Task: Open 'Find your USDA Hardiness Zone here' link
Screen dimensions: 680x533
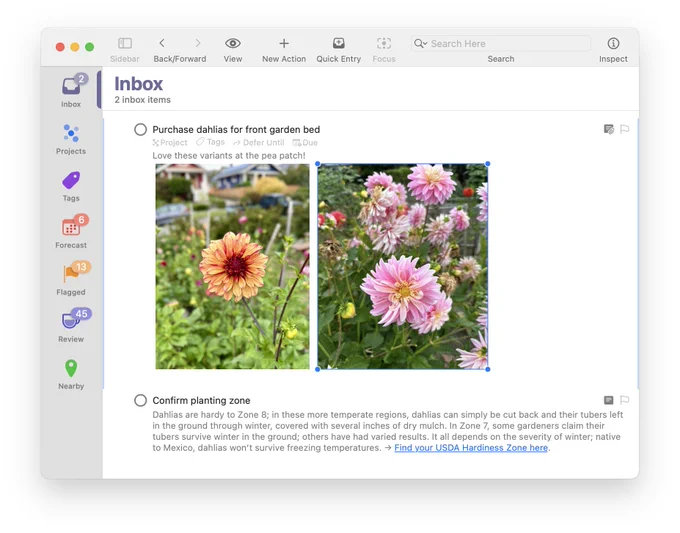Action: [x=471, y=448]
